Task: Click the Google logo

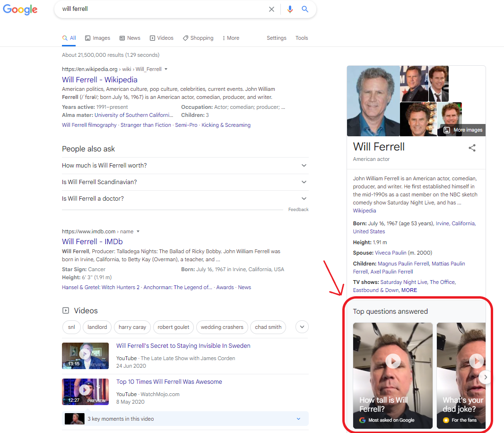Action: tap(20, 9)
